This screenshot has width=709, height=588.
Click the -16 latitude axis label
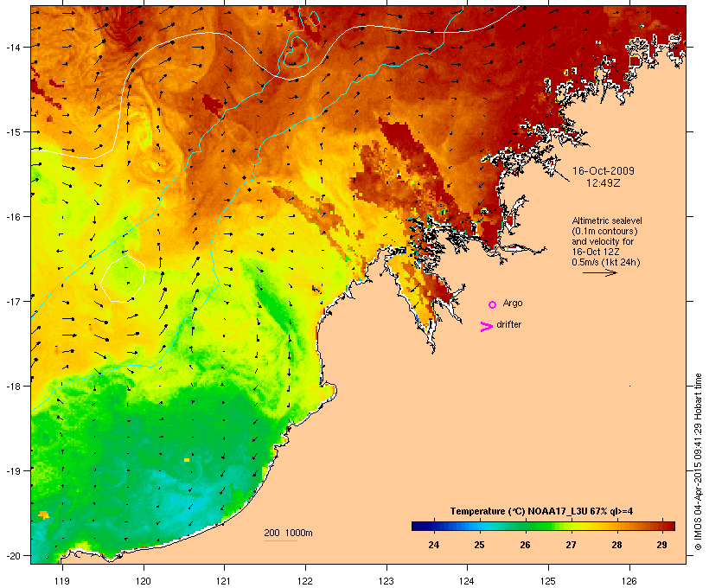pos(12,217)
